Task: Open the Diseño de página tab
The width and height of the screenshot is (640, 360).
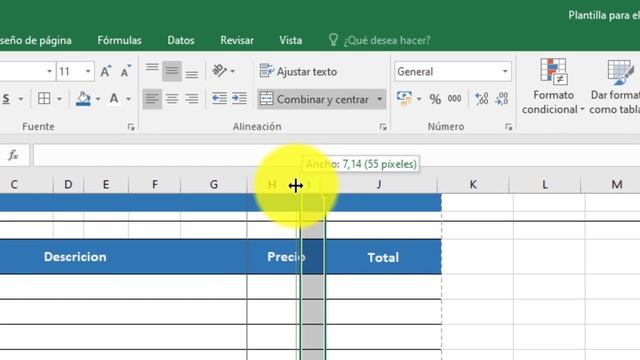Action: pyautogui.click(x=36, y=40)
